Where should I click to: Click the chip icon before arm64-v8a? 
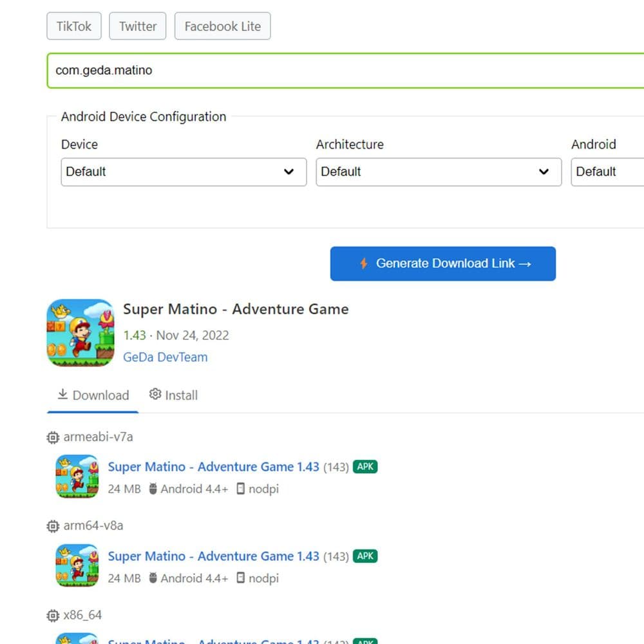52,526
